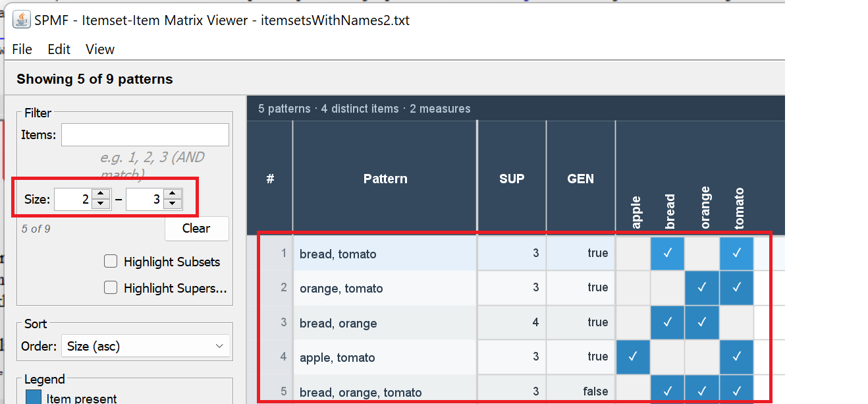Image resolution: width=868 pixels, height=404 pixels.
Task: Click the tomato checkmark in row 5
Action: (736, 390)
